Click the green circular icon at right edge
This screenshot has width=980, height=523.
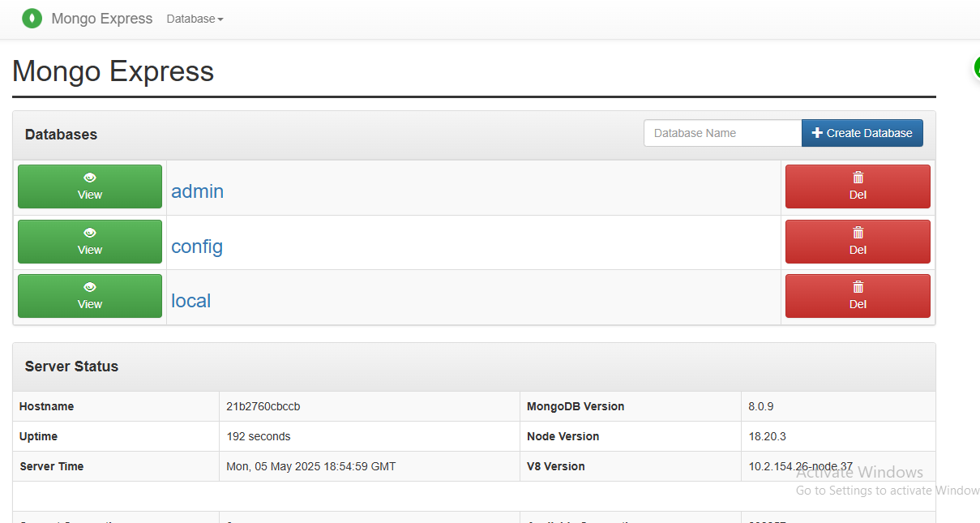coord(976,68)
